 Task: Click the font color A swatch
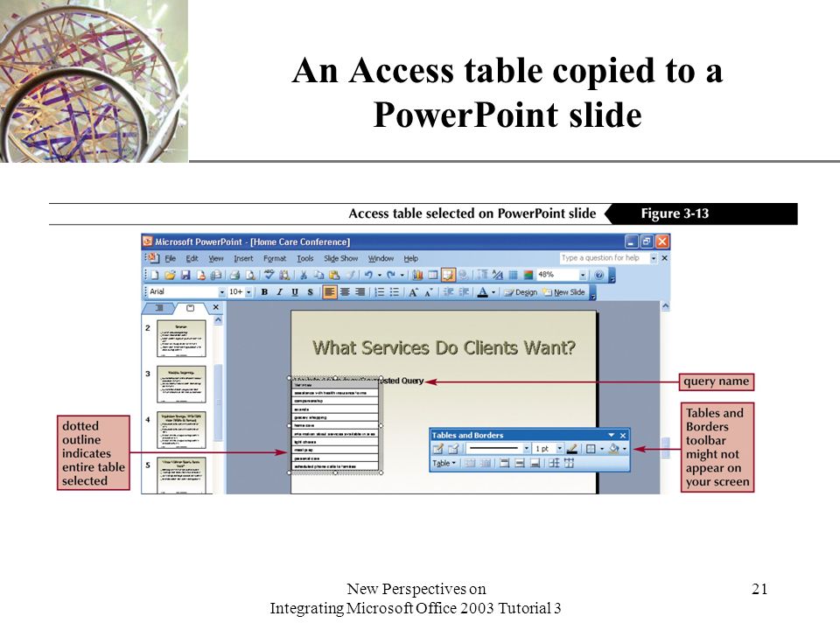(x=483, y=292)
